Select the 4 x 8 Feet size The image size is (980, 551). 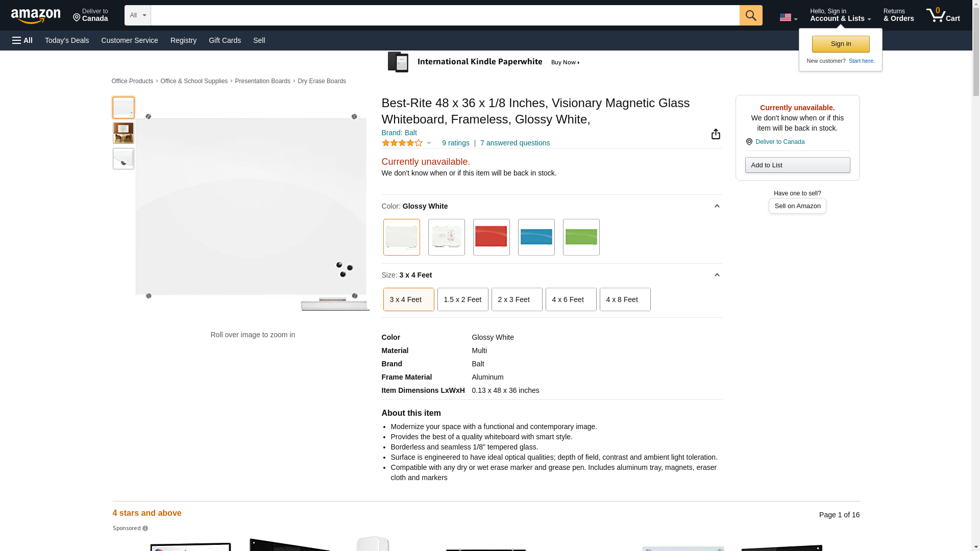tap(625, 299)
